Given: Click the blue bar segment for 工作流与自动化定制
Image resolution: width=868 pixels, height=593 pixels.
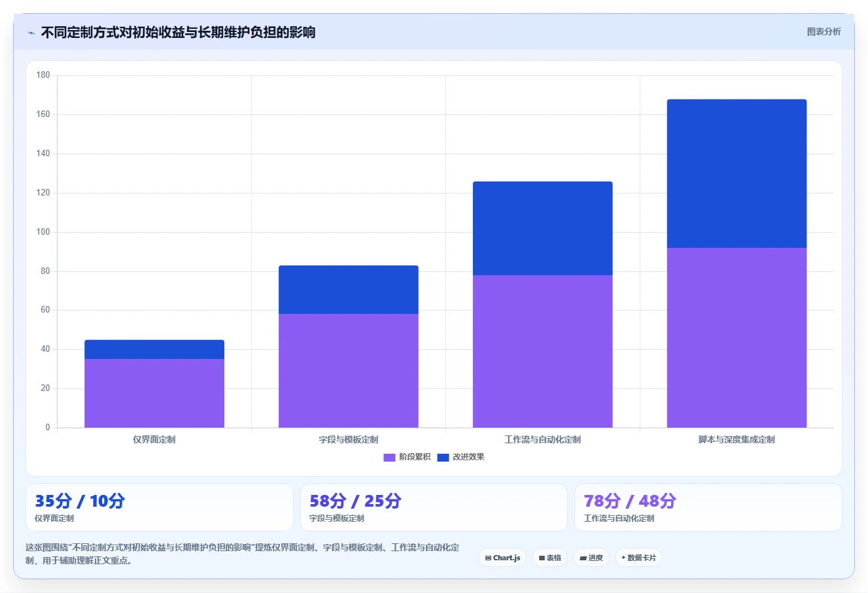Looking at the screenshot, I should coord(543,228).
